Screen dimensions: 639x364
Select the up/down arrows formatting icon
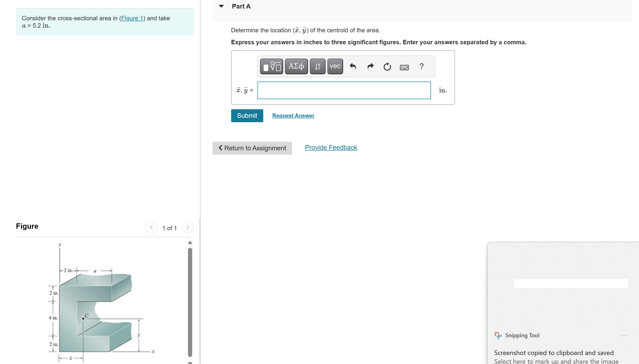tap(317, 66)
